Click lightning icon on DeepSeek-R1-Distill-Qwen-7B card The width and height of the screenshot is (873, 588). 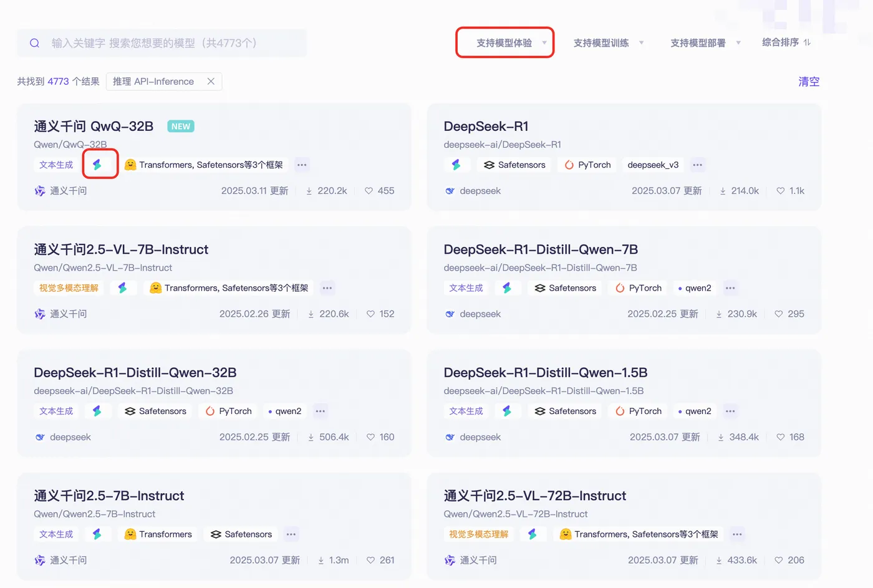coord(508,288)
